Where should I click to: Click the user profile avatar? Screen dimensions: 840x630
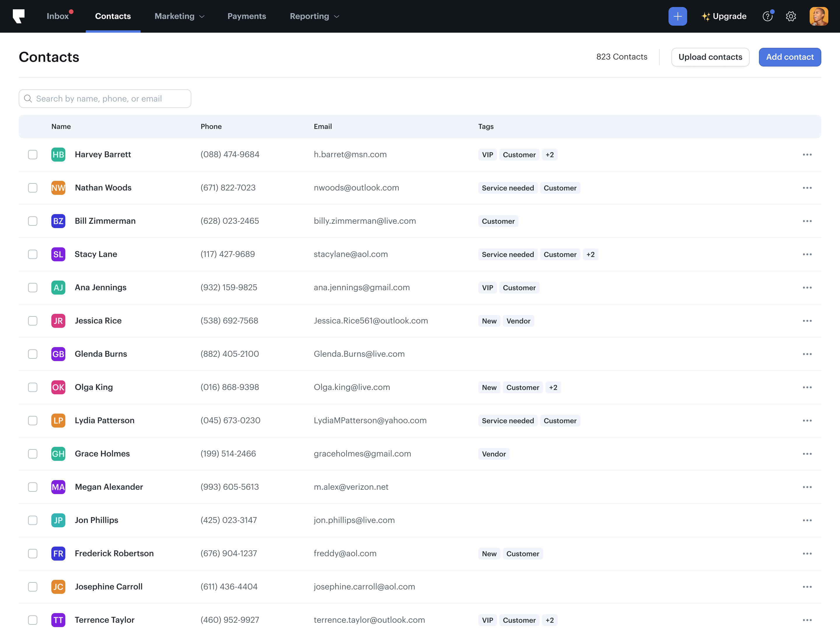(818, 16)
